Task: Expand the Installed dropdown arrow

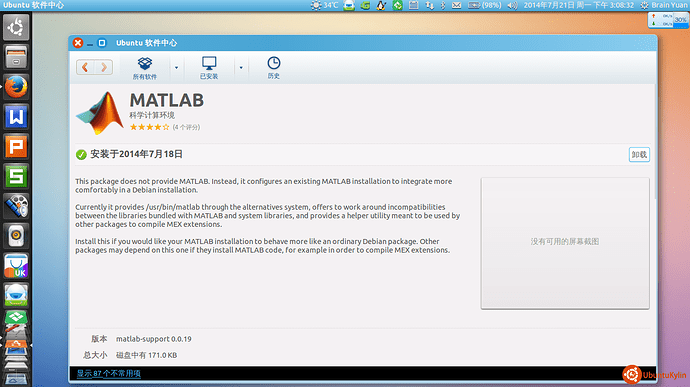Action: pyautogui.click(x=241, y=68)
